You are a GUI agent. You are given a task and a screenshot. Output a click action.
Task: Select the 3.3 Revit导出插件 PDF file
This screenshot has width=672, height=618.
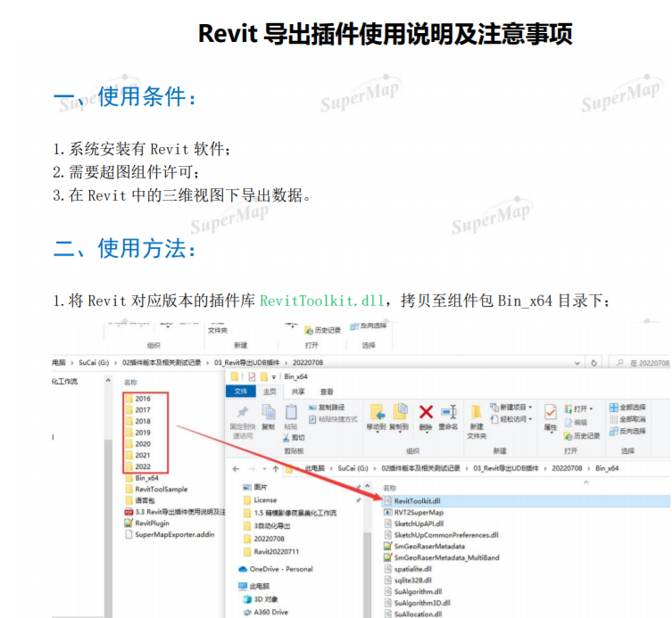pos(175,511)
